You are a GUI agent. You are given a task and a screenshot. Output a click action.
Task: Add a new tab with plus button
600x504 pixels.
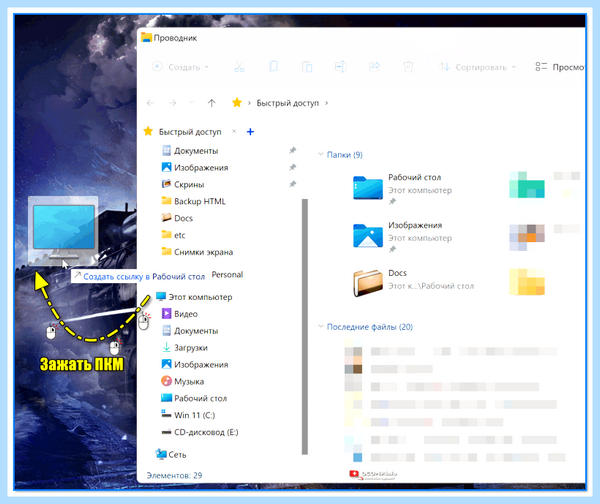tap(250, 132)
